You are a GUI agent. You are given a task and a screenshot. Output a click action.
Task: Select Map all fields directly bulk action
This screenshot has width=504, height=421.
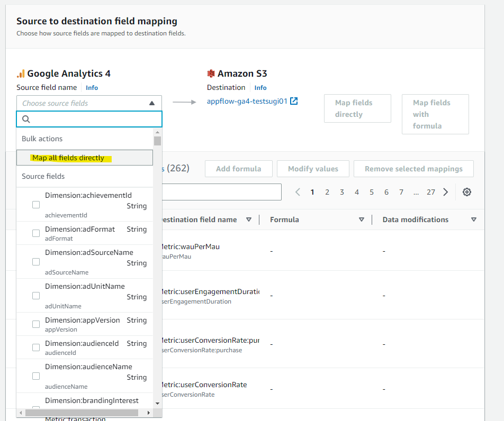[x=85, y=158]
